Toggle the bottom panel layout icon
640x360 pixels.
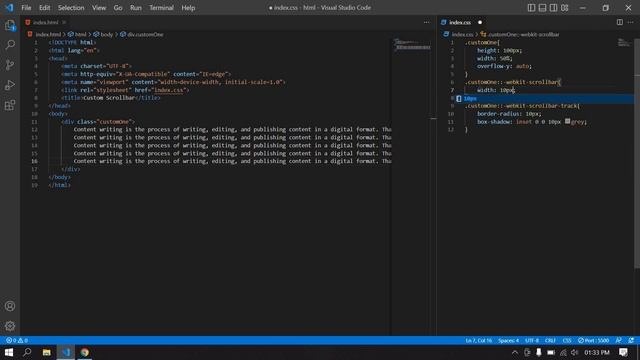[x=542, y=8]
